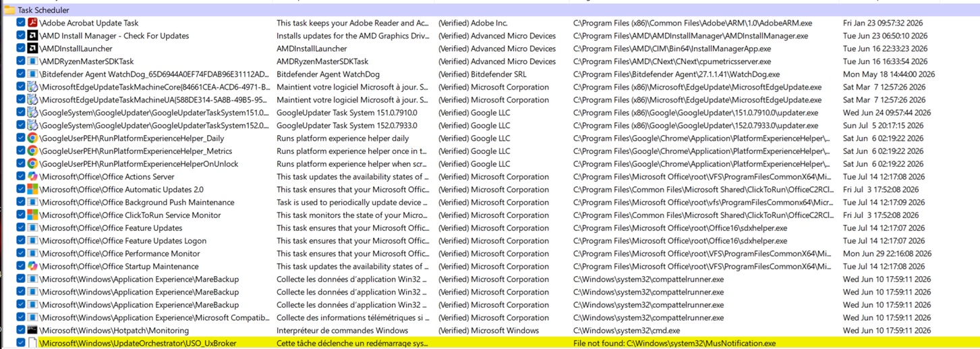The height and width of the screenshot is (349, 980).
Task: Click description 'This task monitors the state of your Micro...'
Action: tap(353, 215)
